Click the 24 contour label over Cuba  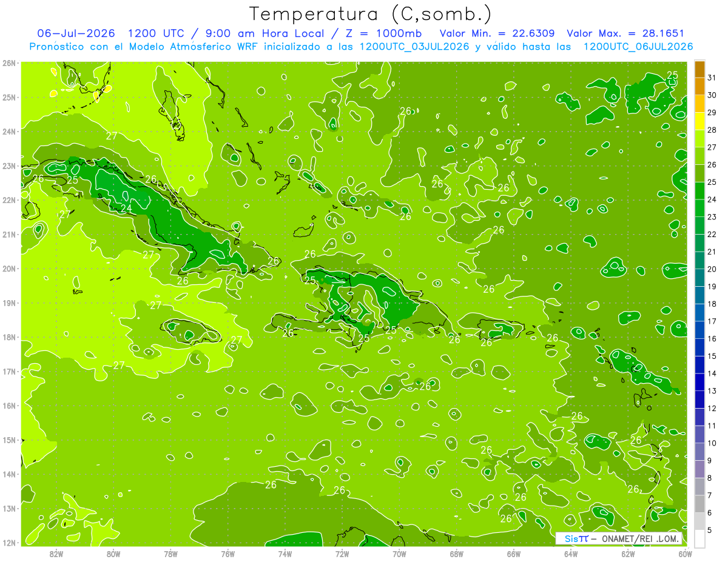click(126, 209)
